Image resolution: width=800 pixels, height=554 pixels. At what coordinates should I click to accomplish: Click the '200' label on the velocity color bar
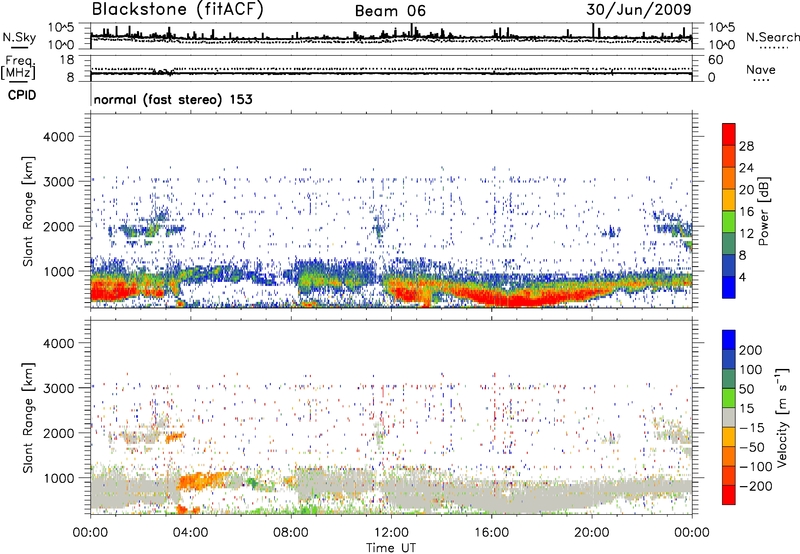(751, 350)
